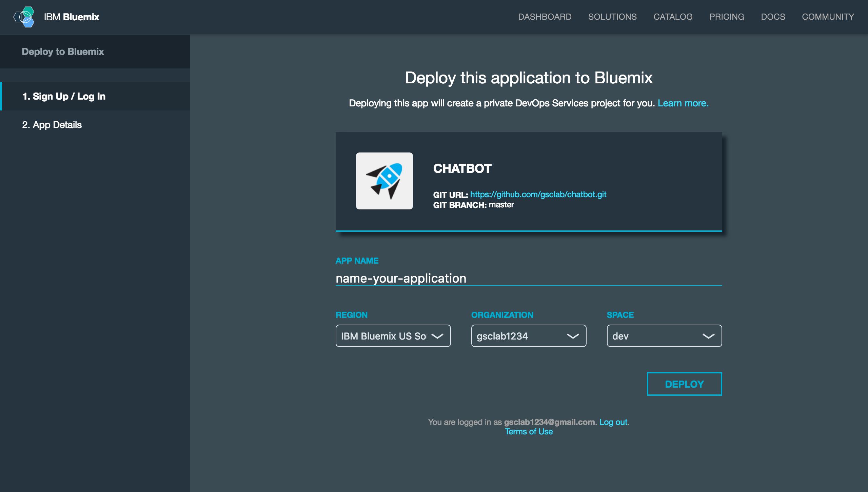Viewport: 868px width, 492px height.
Task: Navigate to the Pricing page
Action: [727, 17]
